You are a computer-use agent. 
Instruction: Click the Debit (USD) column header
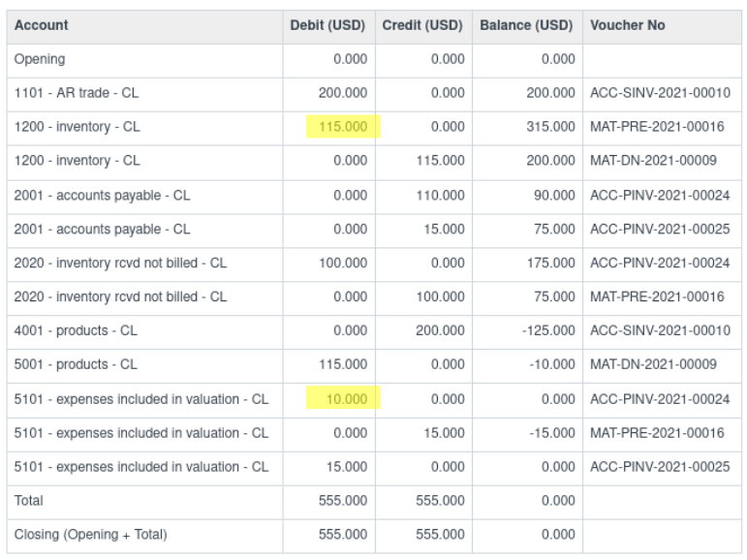coord(329,27)
